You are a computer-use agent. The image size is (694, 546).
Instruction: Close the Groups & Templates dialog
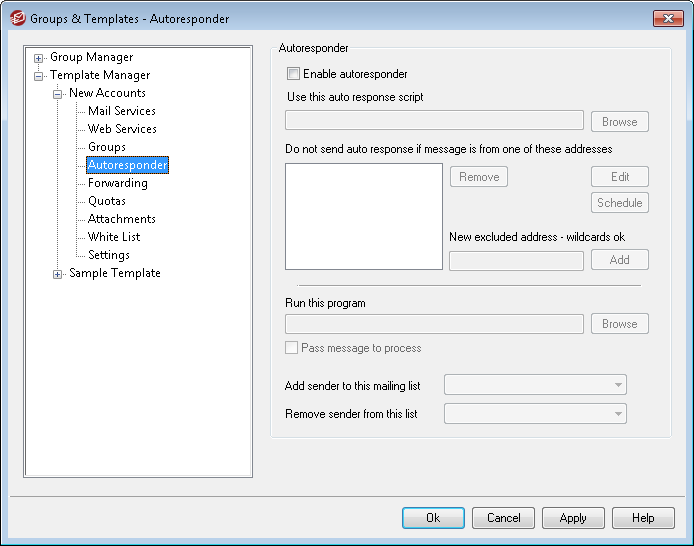(667, 18)
